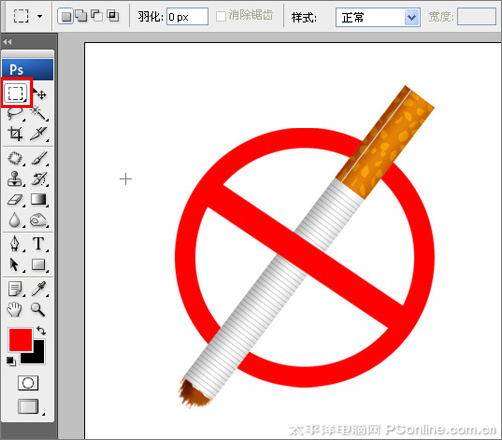Toggle Quick Mask mode
502x440 pixels.
[x=28, y=383]
